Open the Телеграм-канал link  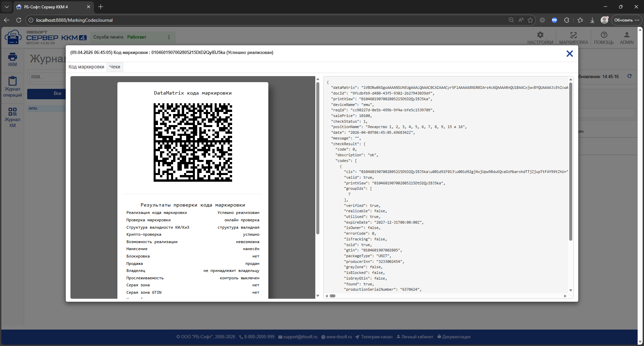coord(374,337)
